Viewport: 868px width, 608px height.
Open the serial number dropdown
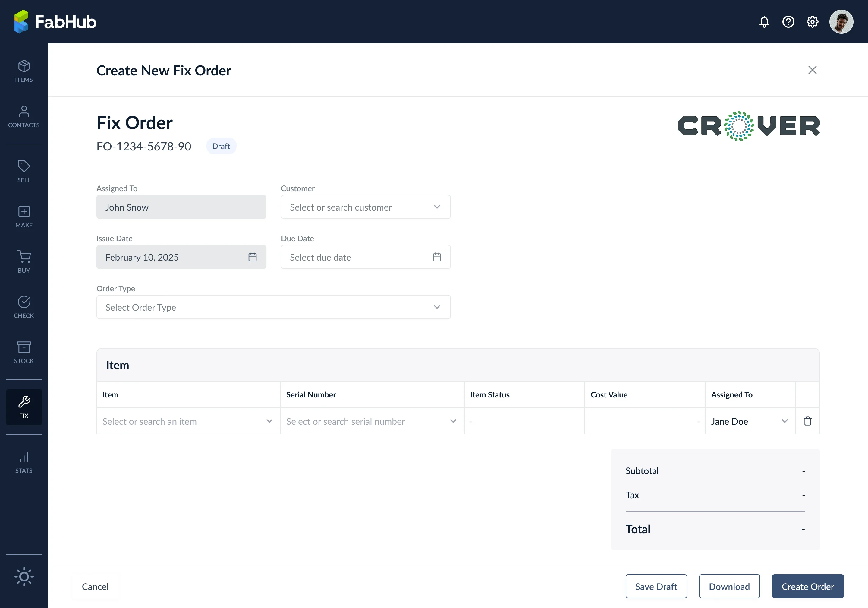[372, 421]
